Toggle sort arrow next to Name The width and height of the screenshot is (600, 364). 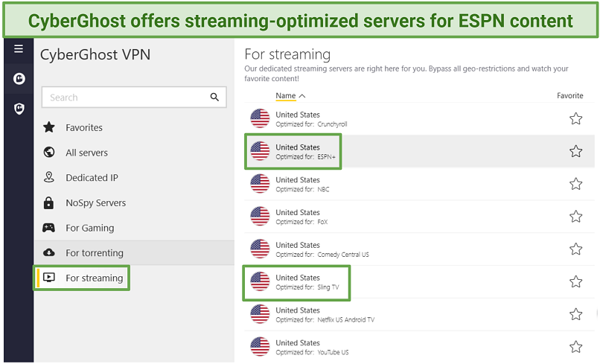302,96
